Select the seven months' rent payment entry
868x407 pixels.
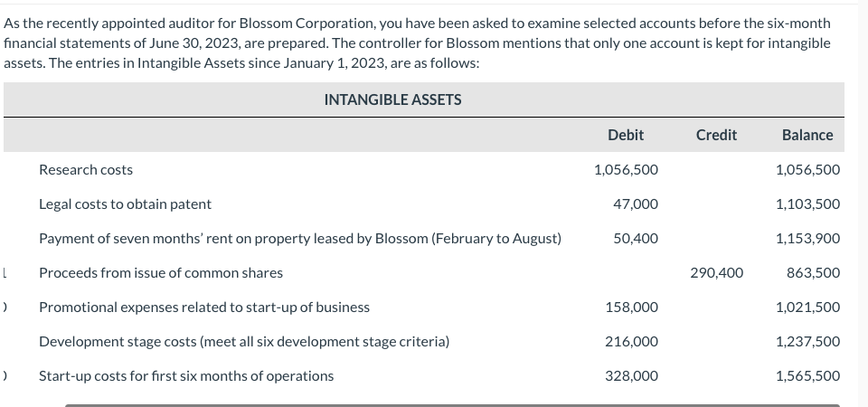pyautogui.click(x=299, y=239)
